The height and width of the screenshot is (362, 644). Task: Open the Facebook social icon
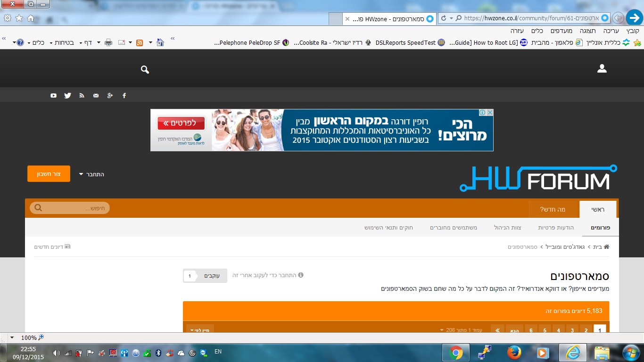click(124, 95)
